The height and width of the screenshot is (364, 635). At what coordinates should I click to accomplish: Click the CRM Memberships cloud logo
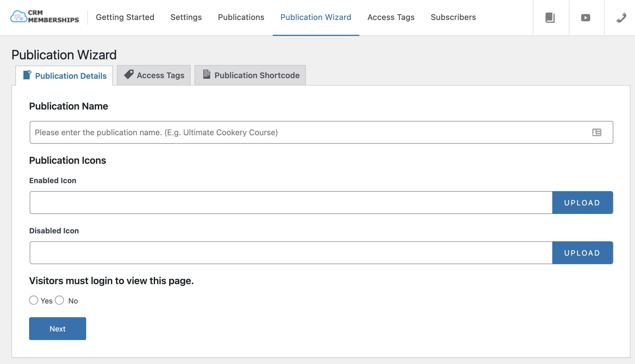[x=45, y=17]
